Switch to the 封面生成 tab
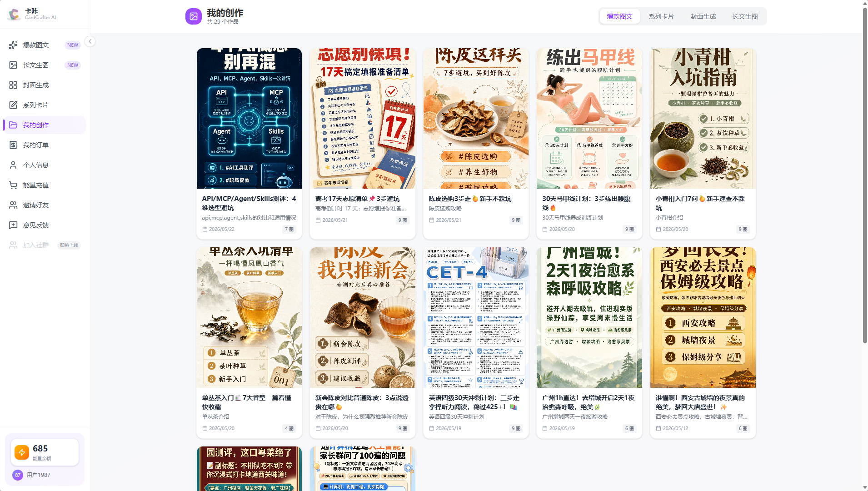The width and height of the screenshot is (868, 491). (703, 16)
